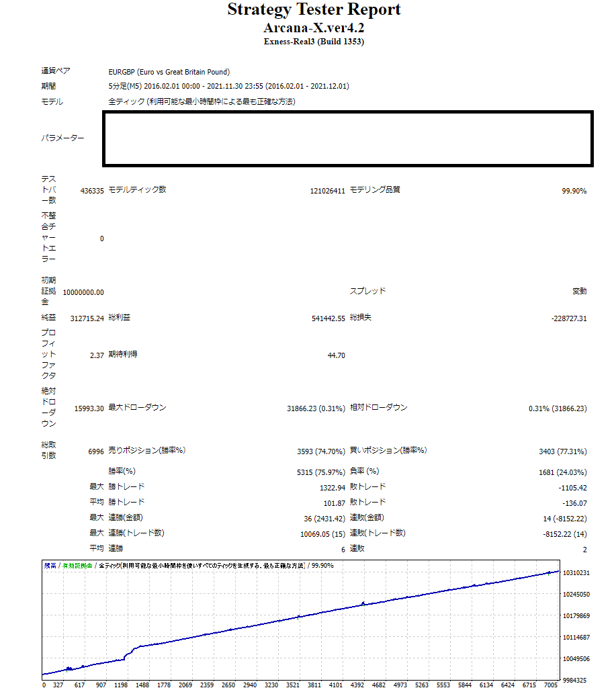Select gross loss value "-228727.31"
The image size is (616, 692).
[x=569, y=318]
